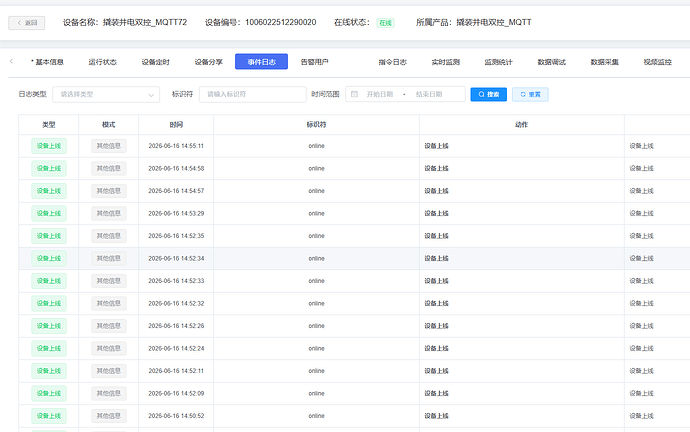Image resolution: width=690 pixels, height=432 pixels.
Task: Click the 标识符 column header
Action: (x=316, y=125)
